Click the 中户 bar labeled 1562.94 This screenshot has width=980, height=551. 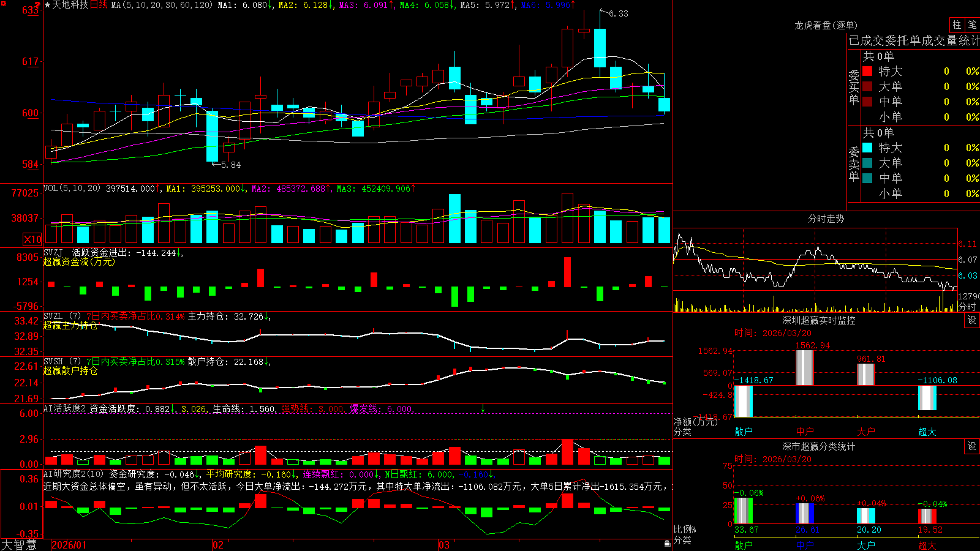804,368
